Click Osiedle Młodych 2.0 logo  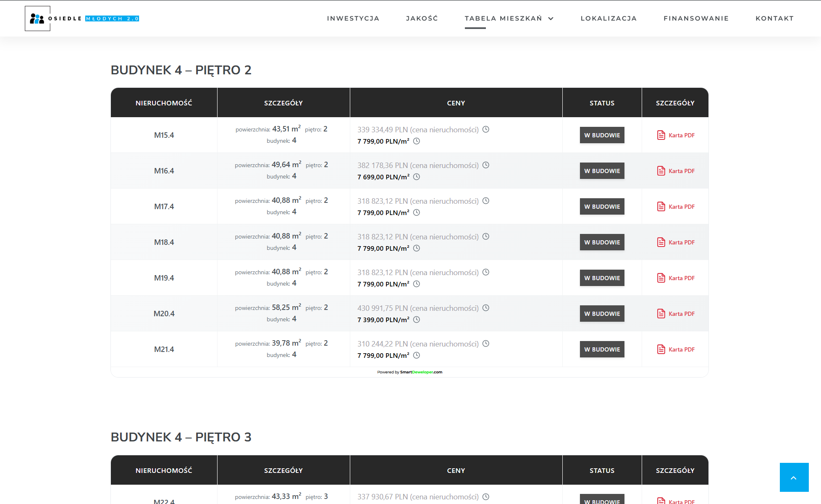(x=82, y=18)
